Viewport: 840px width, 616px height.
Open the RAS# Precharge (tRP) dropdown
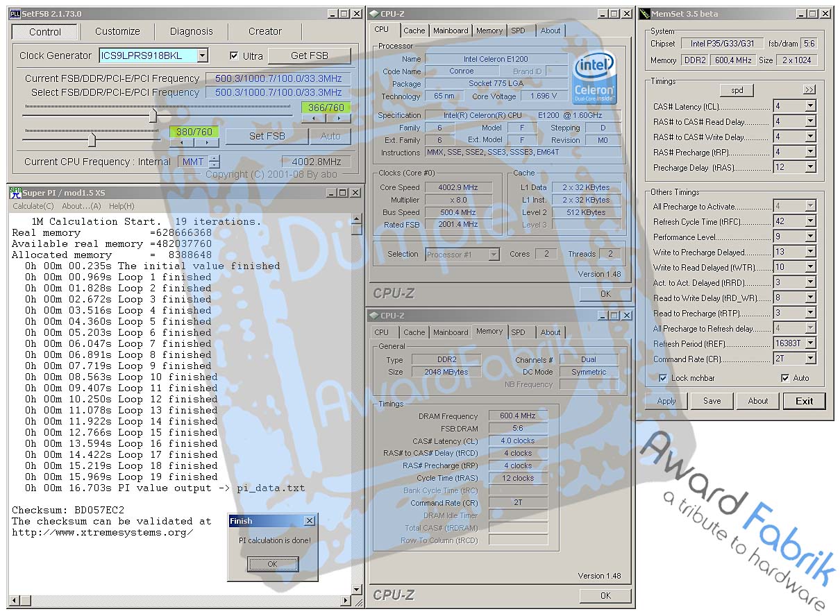click(x=810, y=152)
